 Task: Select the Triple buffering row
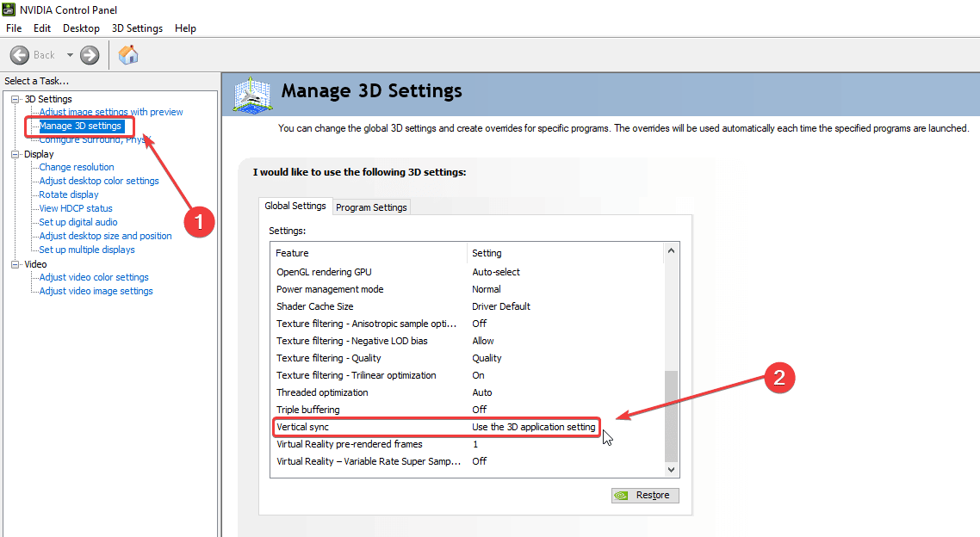coord(468,410)
